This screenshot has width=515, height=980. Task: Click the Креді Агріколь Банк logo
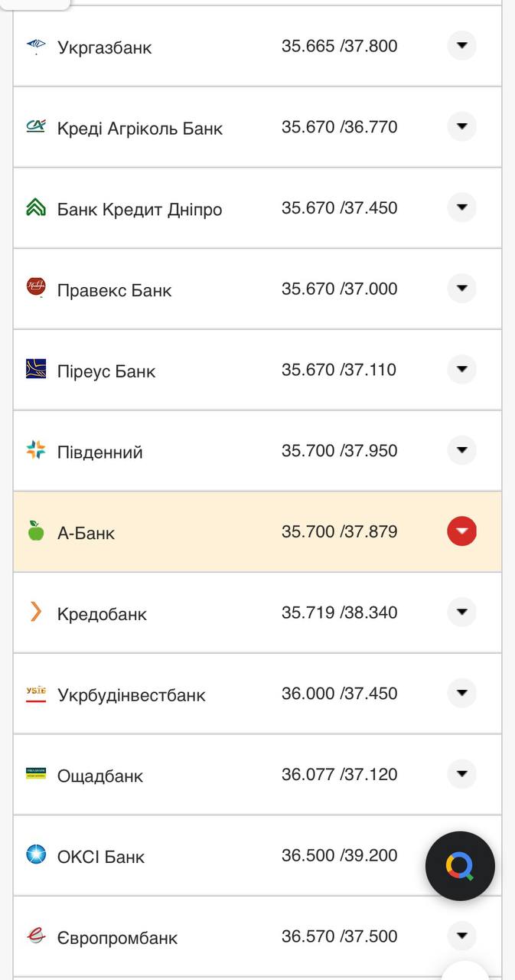[36, 127]
